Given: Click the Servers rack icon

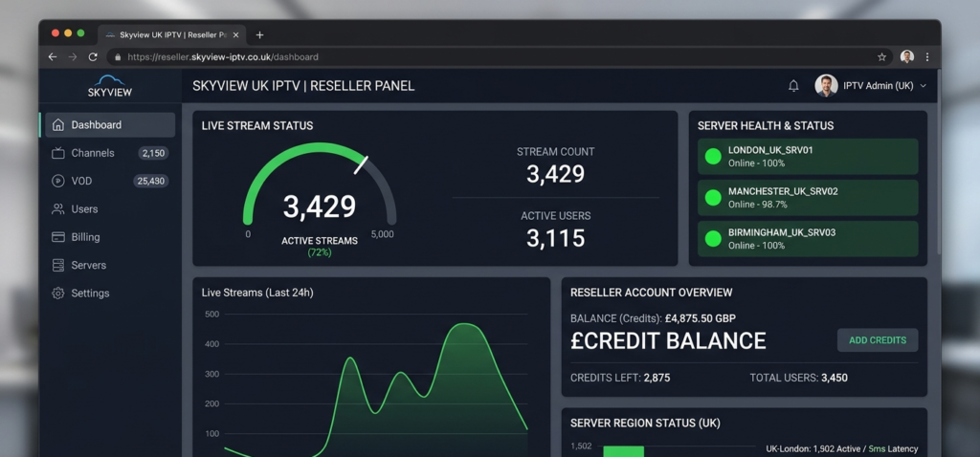Looking at the screenshot, I should point(58,266).
